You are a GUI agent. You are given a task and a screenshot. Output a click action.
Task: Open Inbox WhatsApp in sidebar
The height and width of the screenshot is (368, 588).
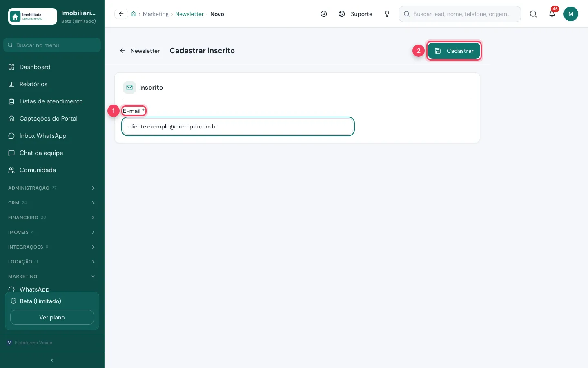[52, 136]
